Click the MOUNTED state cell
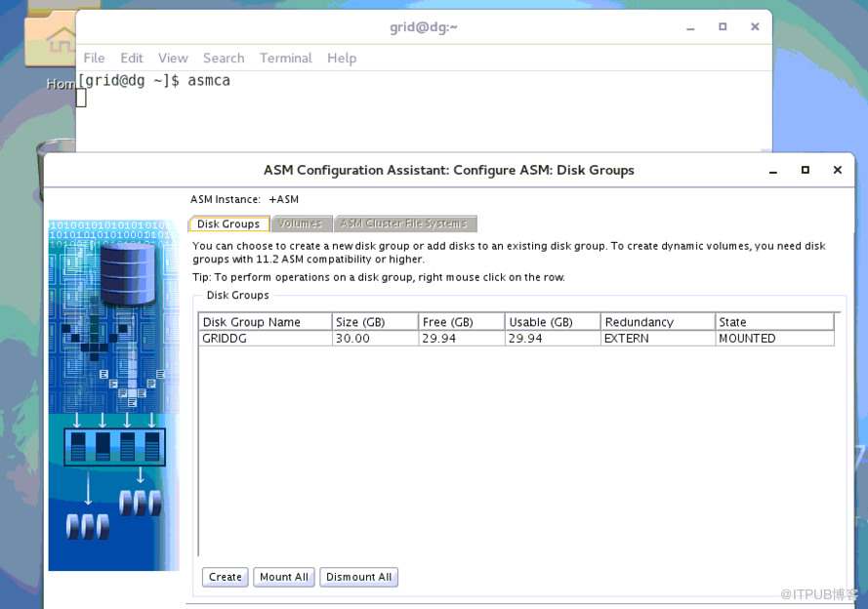Viewport: 868px width, 609px height. click(x=774, y=339)
